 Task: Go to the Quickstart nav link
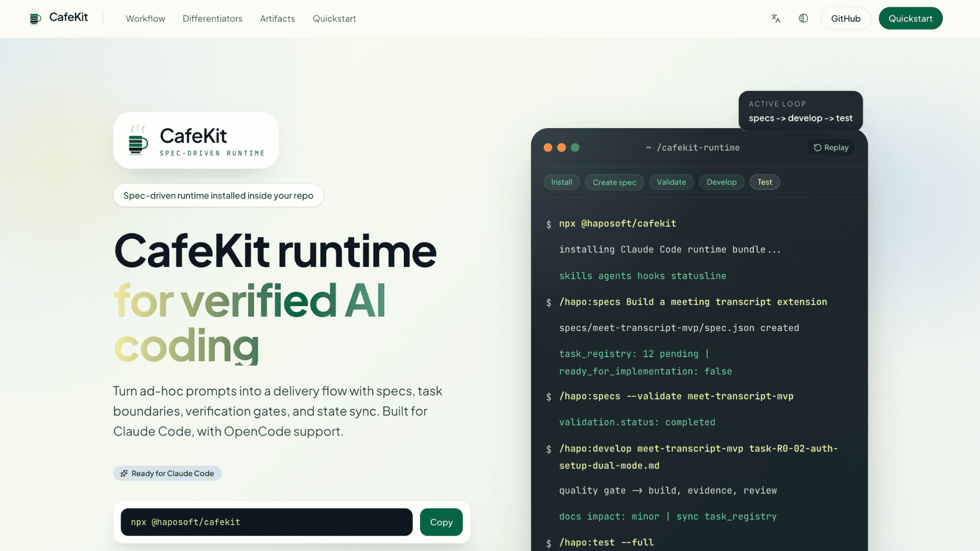tap(334, 18)
